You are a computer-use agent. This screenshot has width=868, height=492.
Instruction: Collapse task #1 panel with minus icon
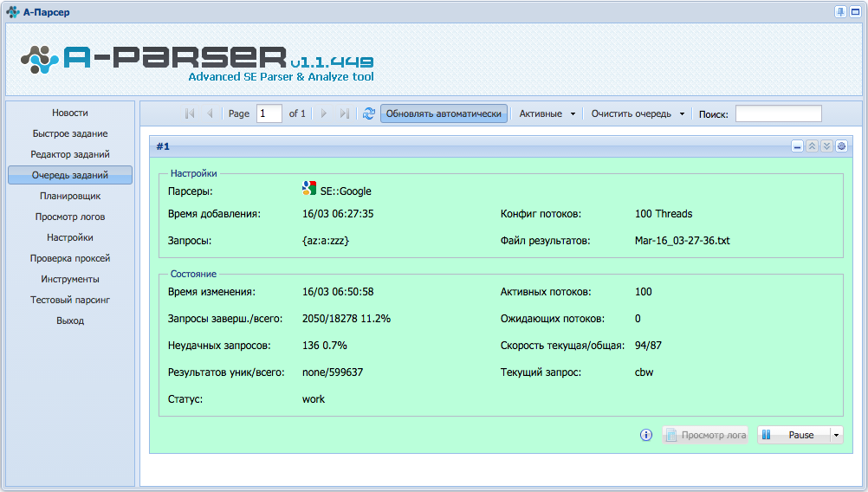pyautogui.click(x=797, y=146)
